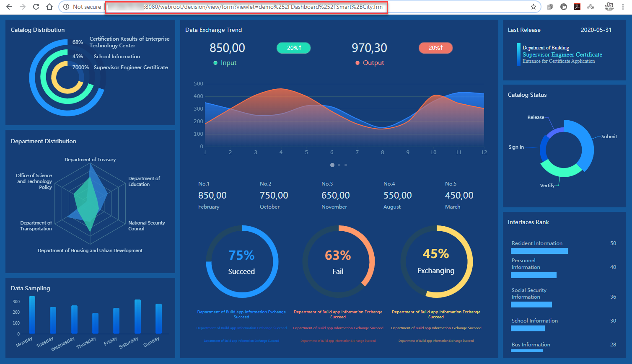The width and height of the screenshot is (632, 364).
Task: Bookmark the page using the star icon
Action: pos(533,6)
